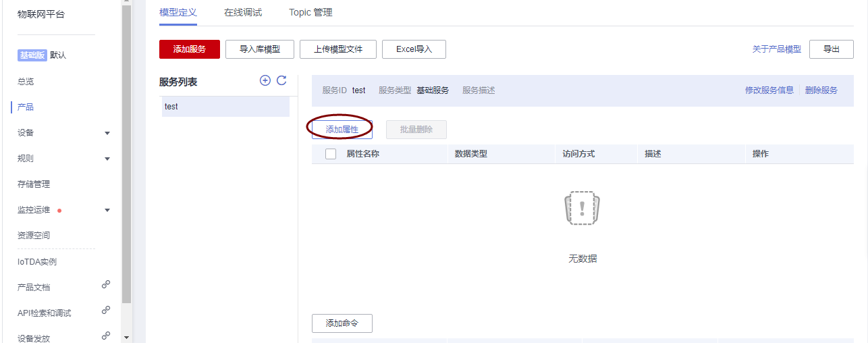Open the 产品文档 external link icon
868x343 pixels.
click(x=106, y=285)
